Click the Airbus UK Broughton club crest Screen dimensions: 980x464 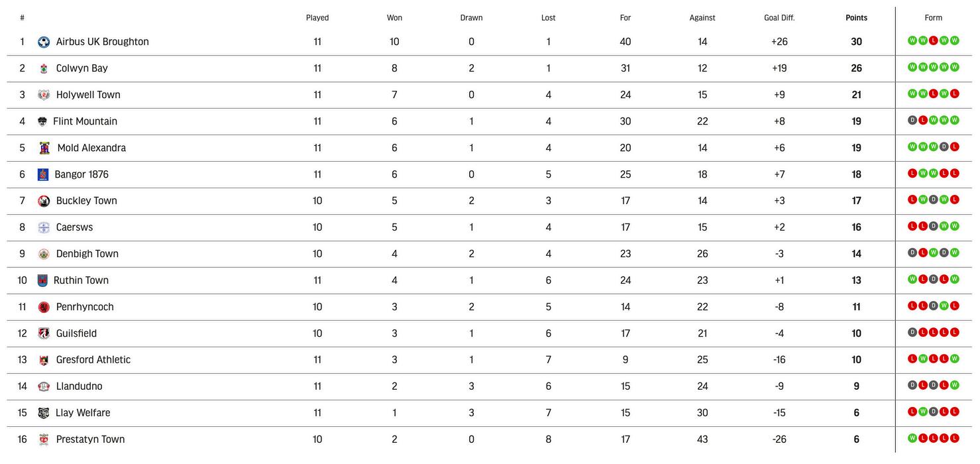pos(44,42)
